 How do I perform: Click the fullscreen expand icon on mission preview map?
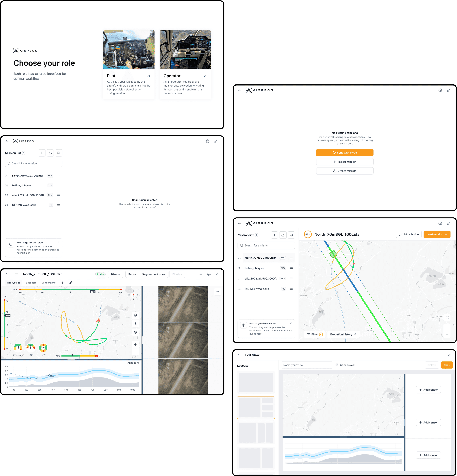tap(447, 317)
